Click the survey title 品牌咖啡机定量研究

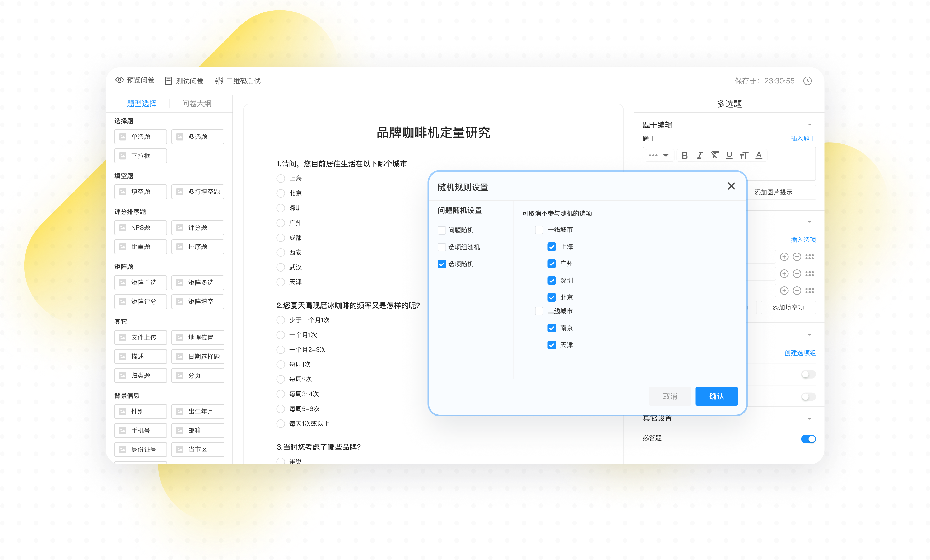[x=433, y=133]
